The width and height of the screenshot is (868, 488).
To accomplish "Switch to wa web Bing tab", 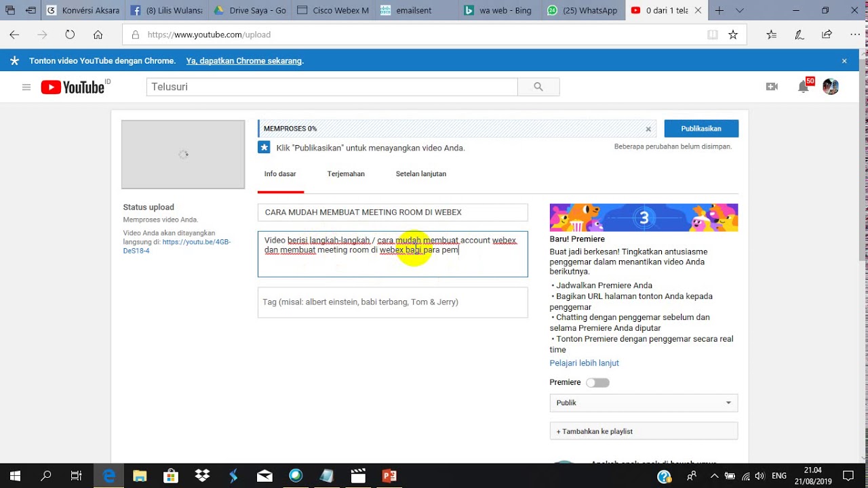I will [x=498, y=10].
